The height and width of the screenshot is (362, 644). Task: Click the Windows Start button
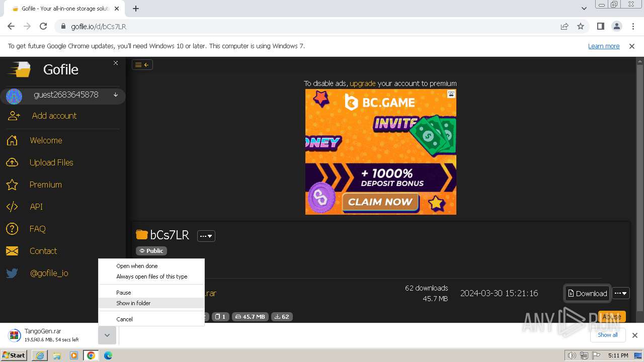(14, 355)
